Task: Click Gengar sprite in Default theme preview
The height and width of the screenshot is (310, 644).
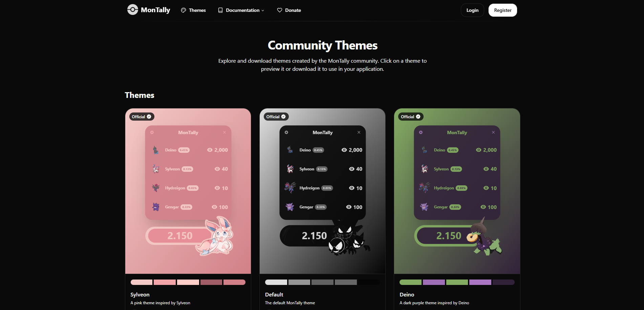Action: 290,207
